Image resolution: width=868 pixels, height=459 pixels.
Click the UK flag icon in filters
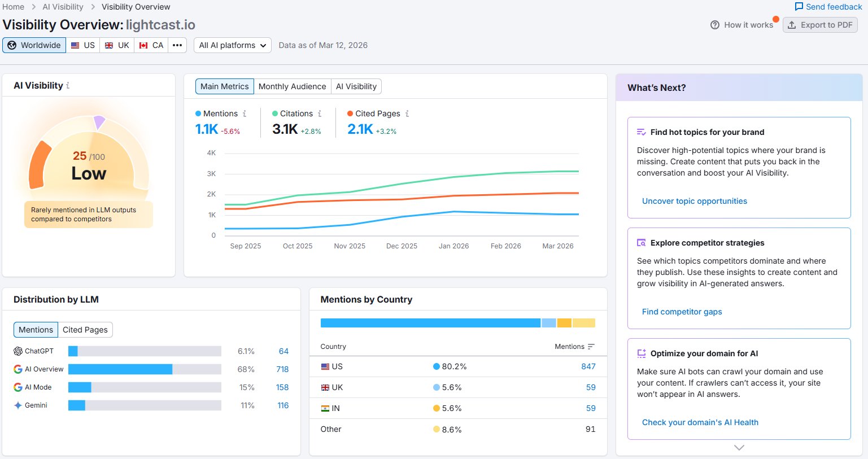click(x=109, y=45)
